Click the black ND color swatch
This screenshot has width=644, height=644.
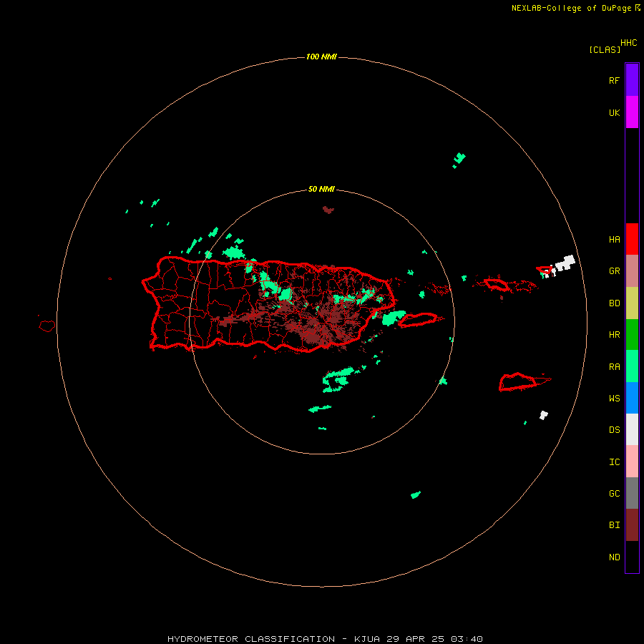[632, 557]
